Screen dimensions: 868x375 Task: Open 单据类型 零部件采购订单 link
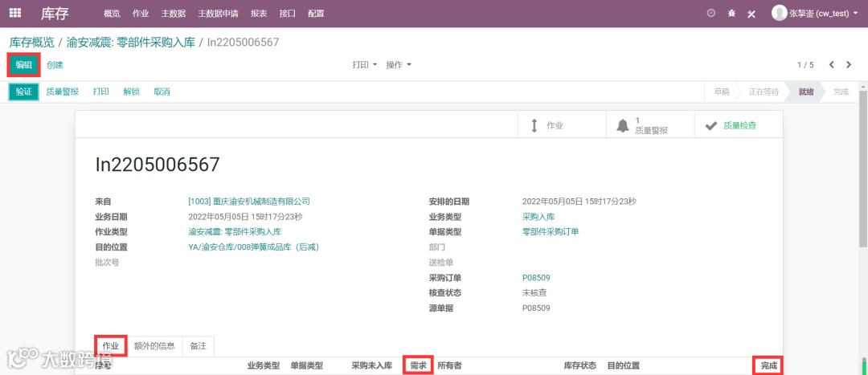pyautogui.click(x=551, y=232)
